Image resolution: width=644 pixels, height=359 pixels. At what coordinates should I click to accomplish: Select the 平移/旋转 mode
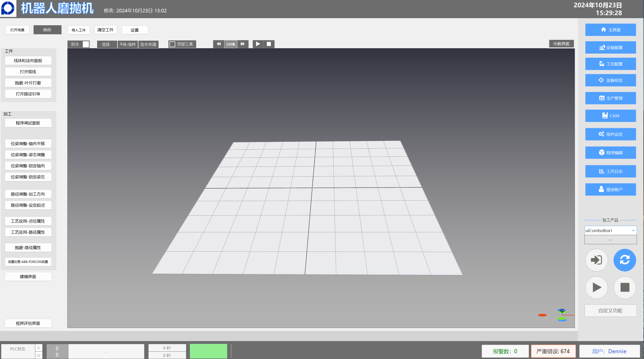[128, 44]
